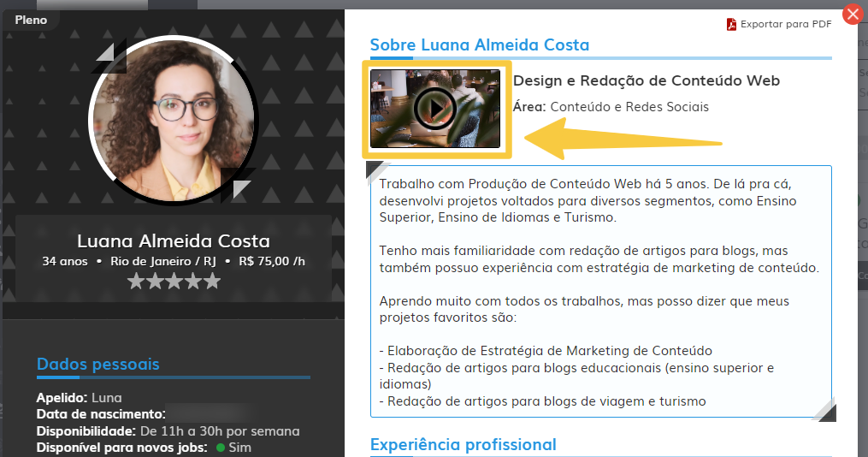Click the Sobre Luana Almeida Costa heading
Image resolution: width=868 pixels, height=457 pixels.
point(480,45)
